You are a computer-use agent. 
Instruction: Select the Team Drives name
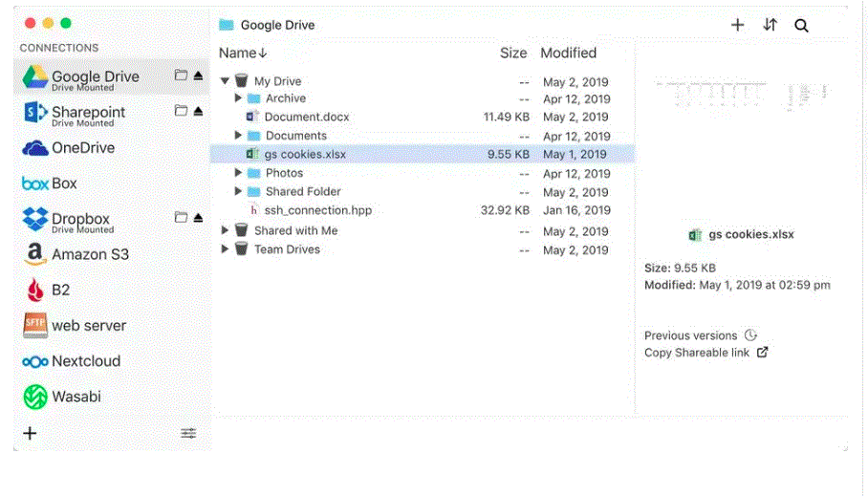point(288,249)
